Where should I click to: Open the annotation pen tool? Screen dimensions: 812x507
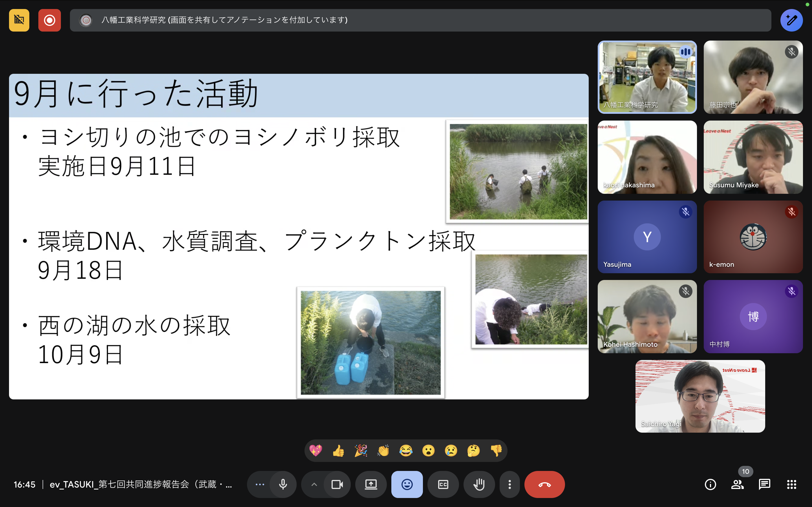coord(791,20)
